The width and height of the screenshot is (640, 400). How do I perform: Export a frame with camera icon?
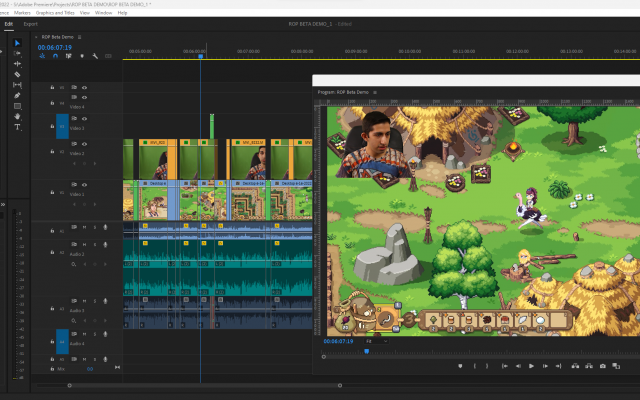[602, 366]
